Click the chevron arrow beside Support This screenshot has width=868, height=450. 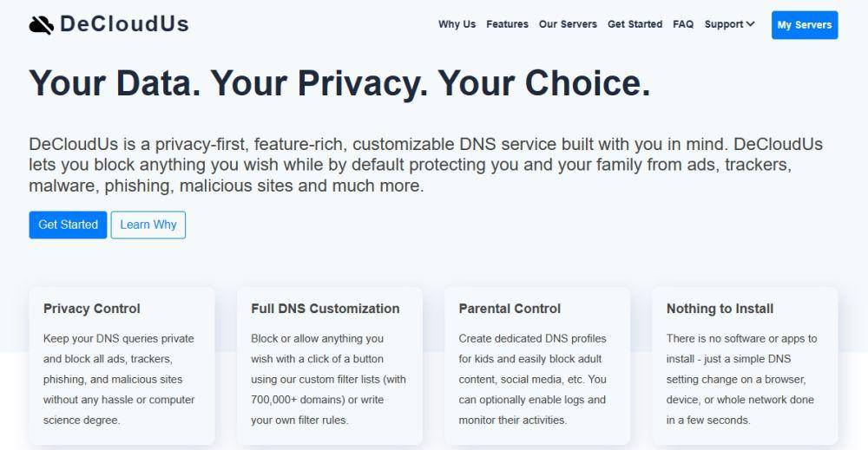(x=751, y=23)
